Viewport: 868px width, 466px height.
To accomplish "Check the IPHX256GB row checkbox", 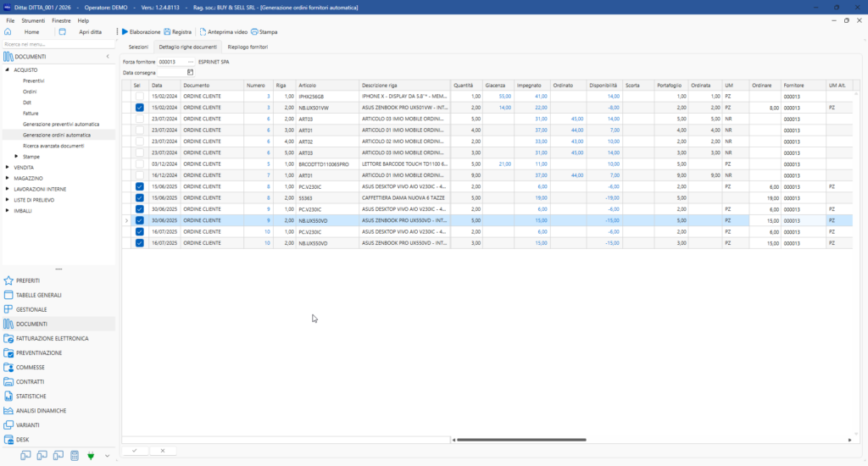I will pos(140,97).
